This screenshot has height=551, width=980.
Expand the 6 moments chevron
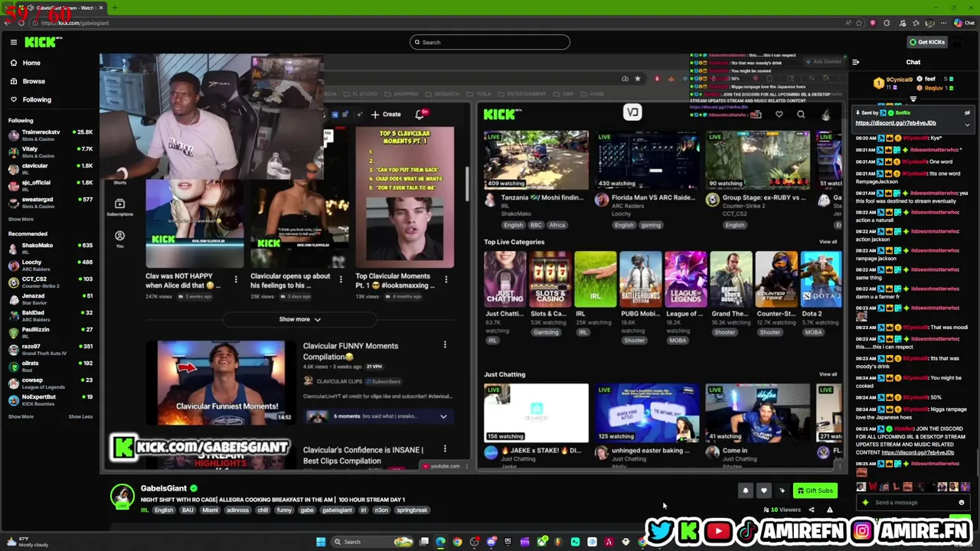tap(443, 417)
